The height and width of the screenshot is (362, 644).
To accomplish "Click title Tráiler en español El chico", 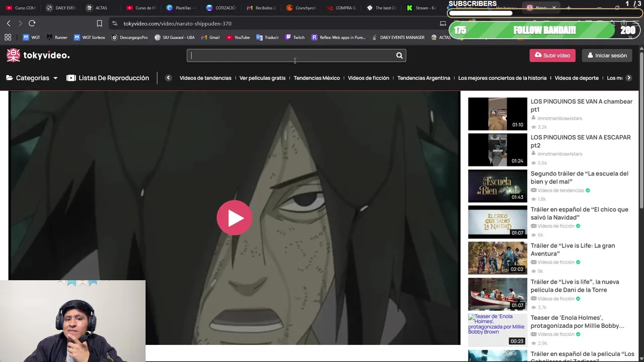I will [x=580, y=213].
